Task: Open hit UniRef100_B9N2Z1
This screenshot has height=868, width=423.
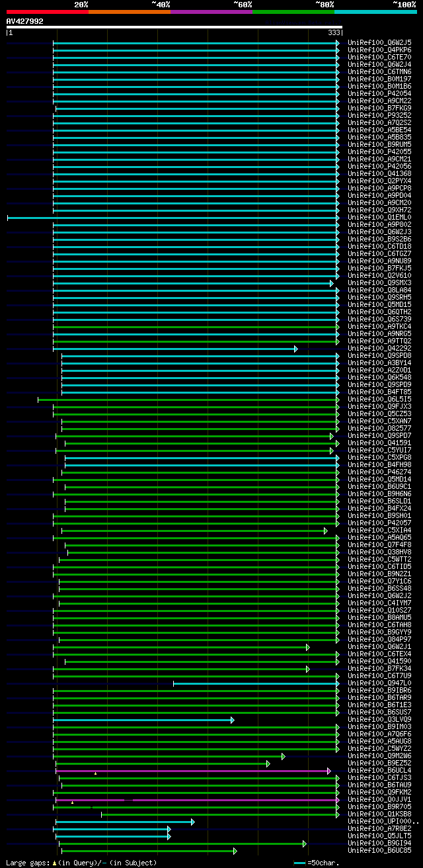Action: [379, 574]
